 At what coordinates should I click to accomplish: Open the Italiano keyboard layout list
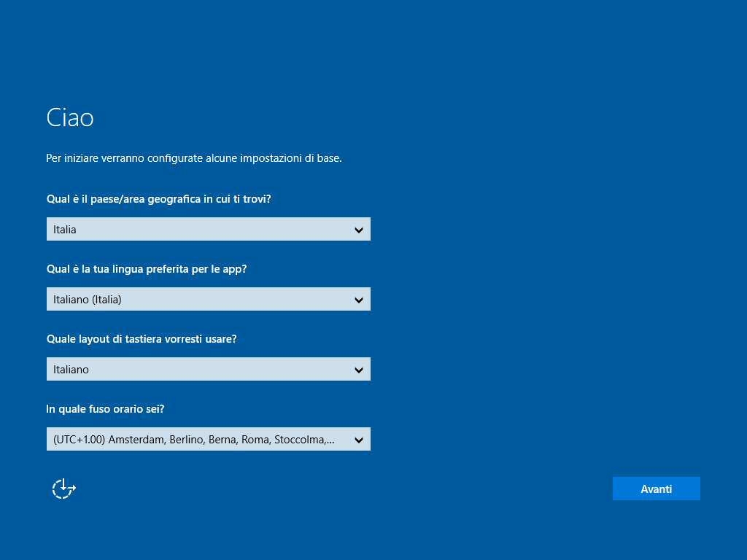pos(208,369)
